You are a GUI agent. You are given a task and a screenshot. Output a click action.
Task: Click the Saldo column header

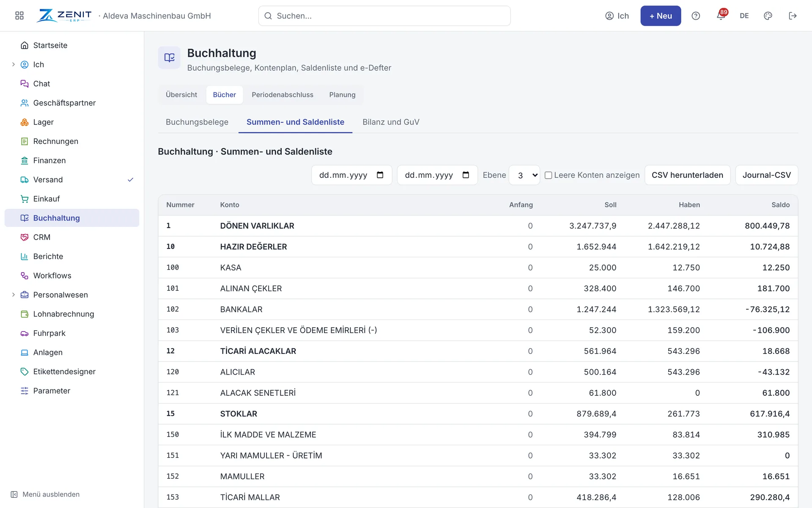tap(780, 205)
